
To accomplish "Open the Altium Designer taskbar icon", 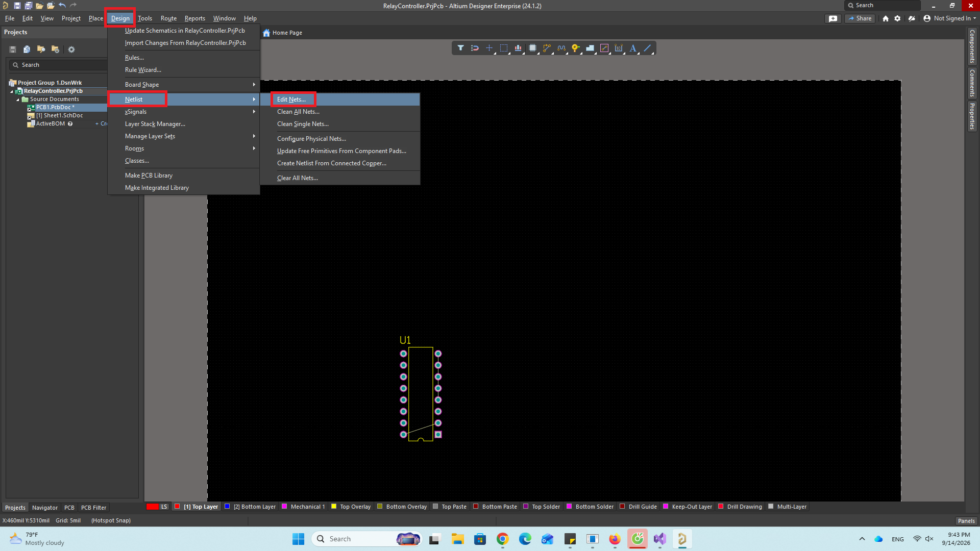I will (x=682, y=539).
